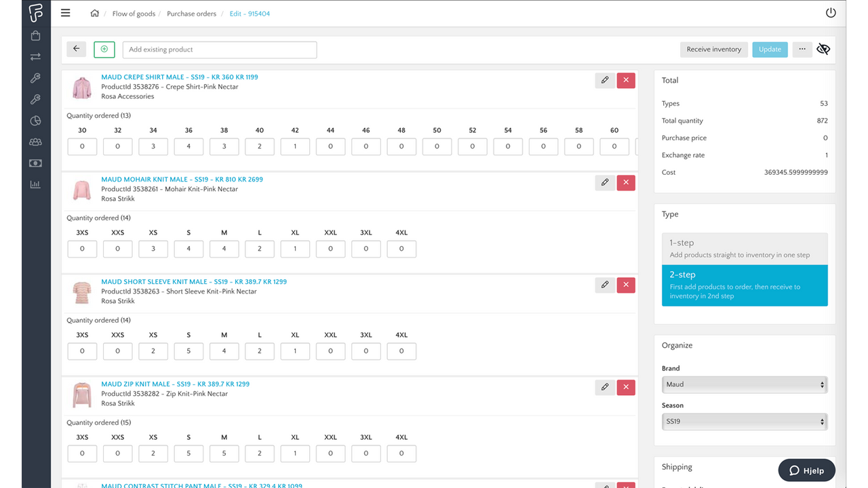This screenshot has height=488, width=868.
Task: Click the home icon in the breadcrumb
Action: click(95, 13)
